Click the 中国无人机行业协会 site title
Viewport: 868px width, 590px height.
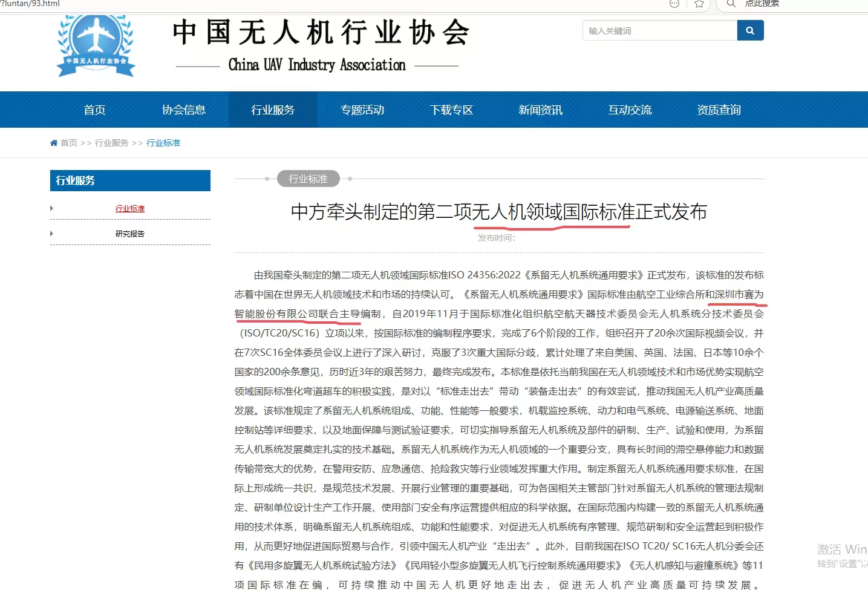click(321, 33)
